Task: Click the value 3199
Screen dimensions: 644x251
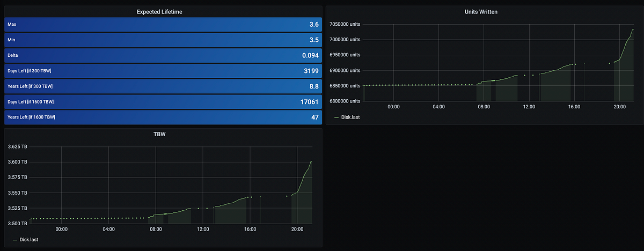Action: coord(311,71)
